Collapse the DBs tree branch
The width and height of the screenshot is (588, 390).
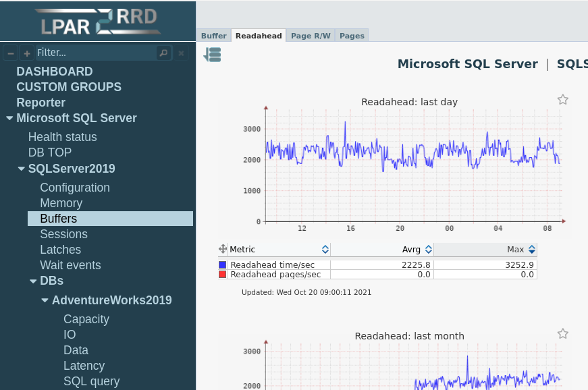[x=32, y=281]
